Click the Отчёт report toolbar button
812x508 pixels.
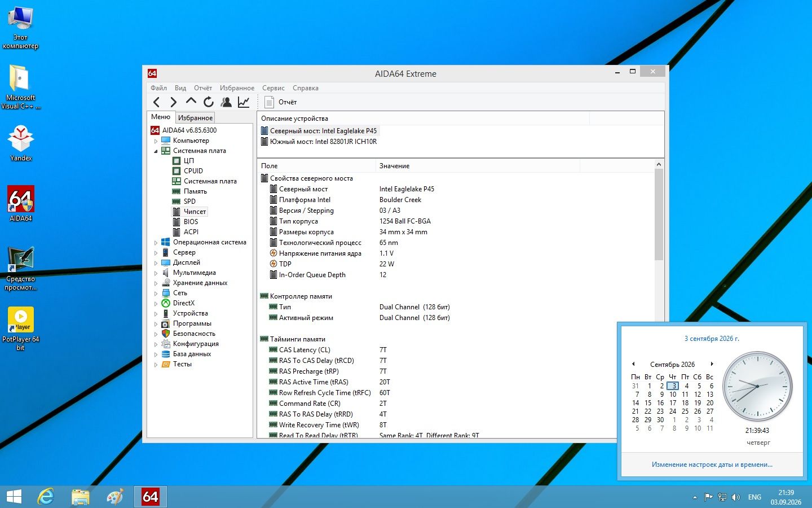tap(281, 102)
